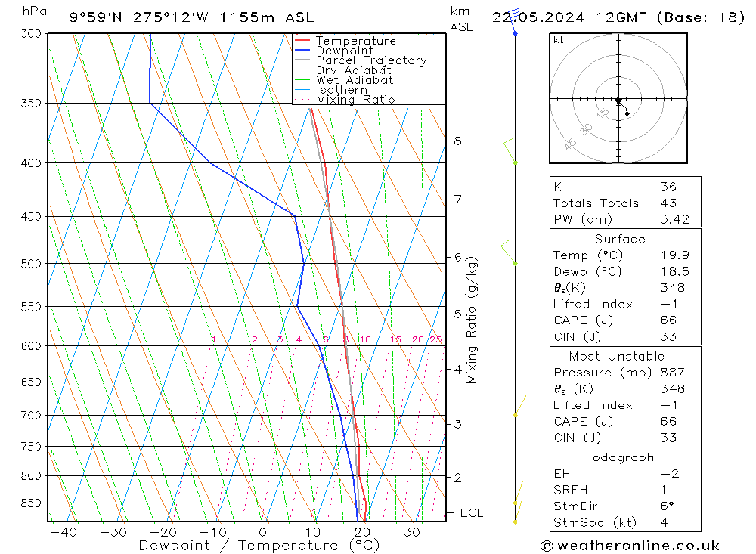Image resolution: width=756 pixels, height=554 pixels.
Task: Click the blue Dewpoint line swatch in legend
Action: (x=302, y=50)
